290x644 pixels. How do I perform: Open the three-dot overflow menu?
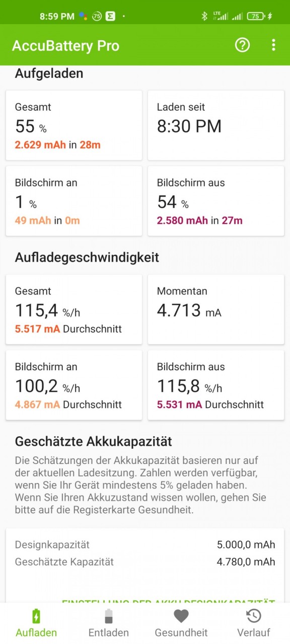(273, 45)
